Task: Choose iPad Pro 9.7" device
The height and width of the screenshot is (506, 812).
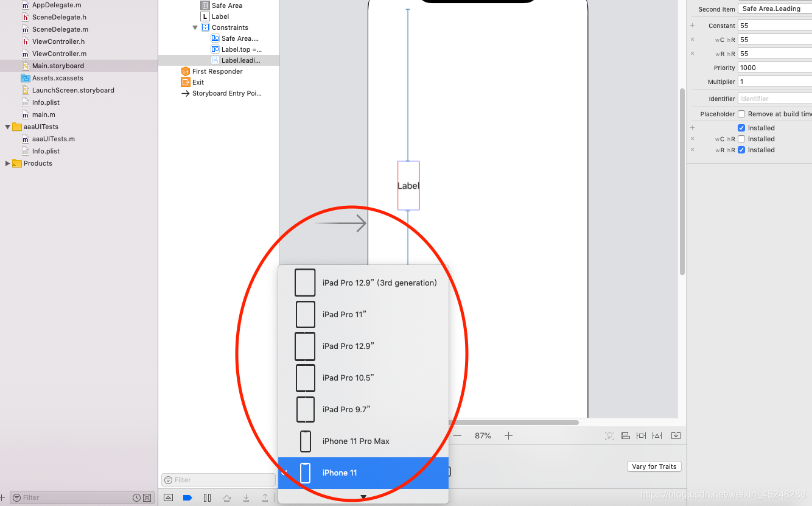Action: [x=363, y=409]
